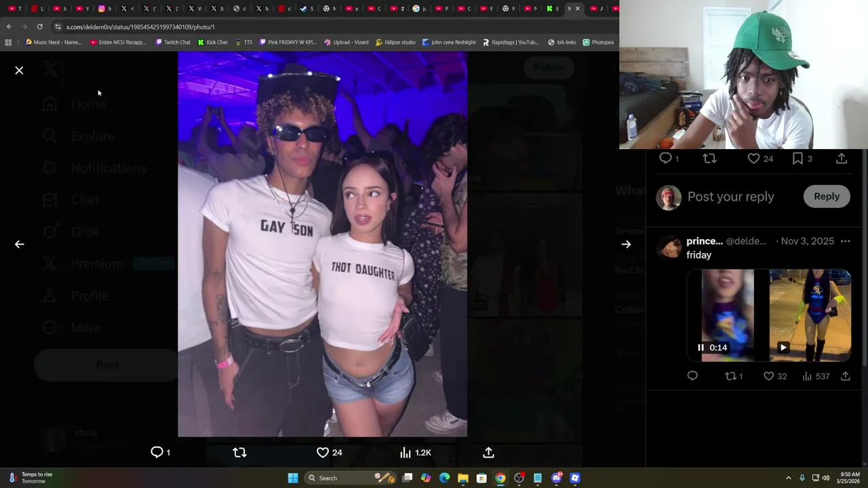
Task: Reload the page in browser
Action: (39, 26)
